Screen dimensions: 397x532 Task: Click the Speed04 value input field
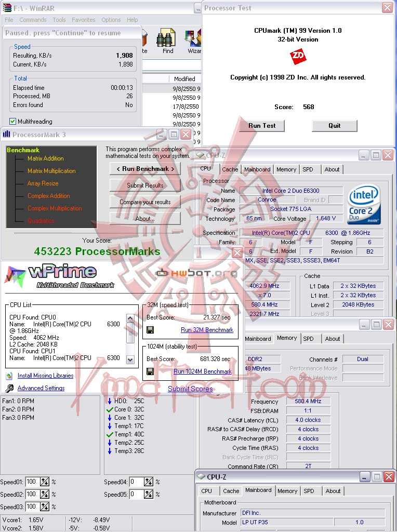[137, 482]
